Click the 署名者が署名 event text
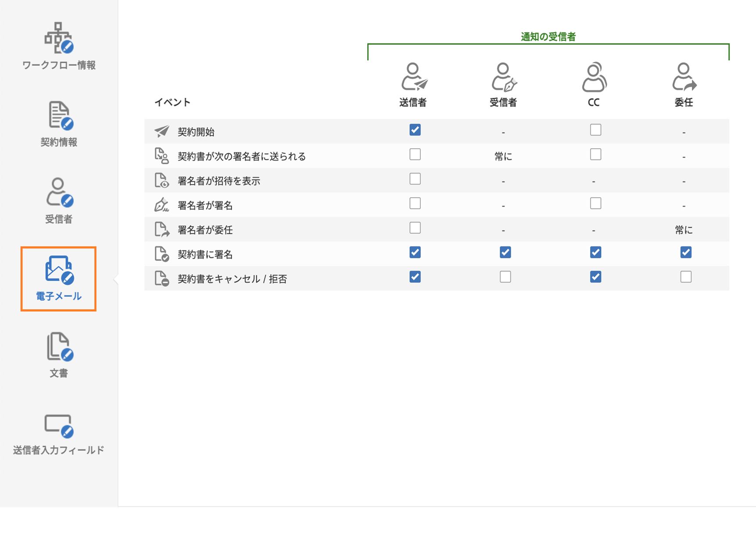756x539 pixels. (205, 205)
